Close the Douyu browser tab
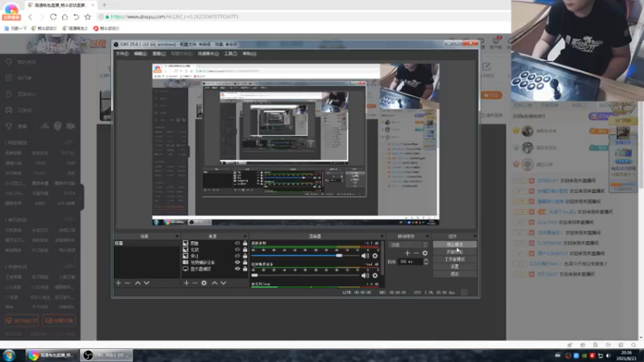The image size is (644, 362). click(x=93, y=5)
